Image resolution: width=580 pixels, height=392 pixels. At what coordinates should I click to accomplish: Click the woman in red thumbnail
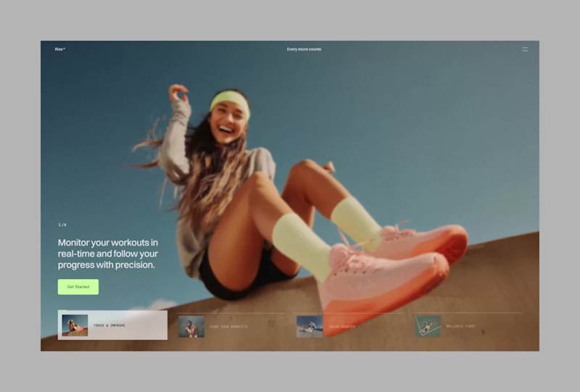coord(191,326)
